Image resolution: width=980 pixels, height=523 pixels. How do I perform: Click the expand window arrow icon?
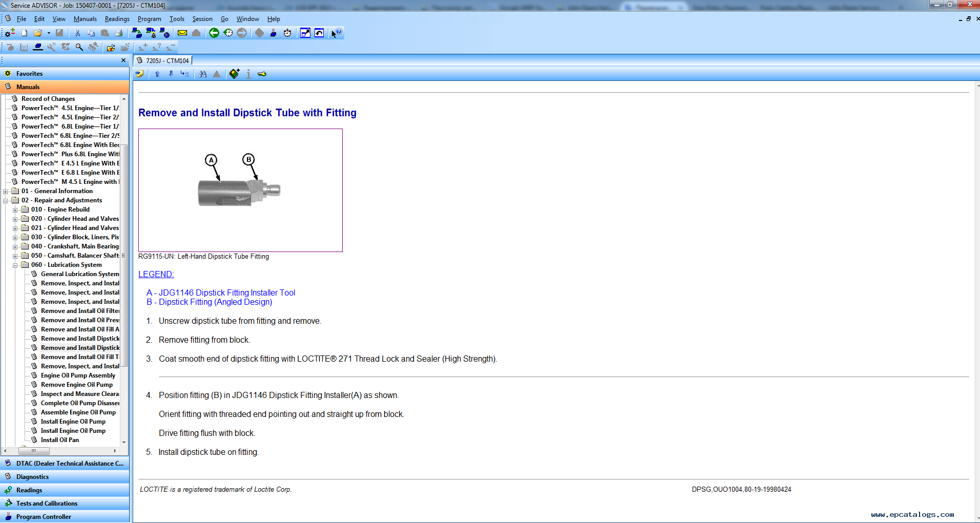tap(305, 33)
